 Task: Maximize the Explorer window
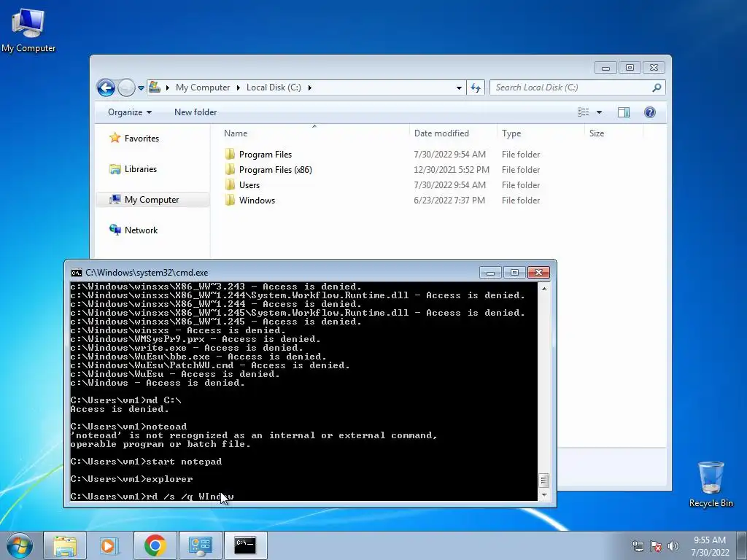click(630, 68)
